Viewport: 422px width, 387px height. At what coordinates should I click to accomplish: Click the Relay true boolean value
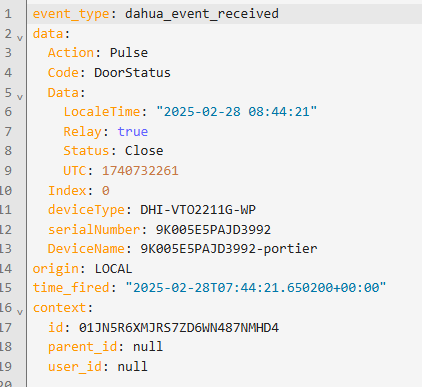tap(132, 131)
